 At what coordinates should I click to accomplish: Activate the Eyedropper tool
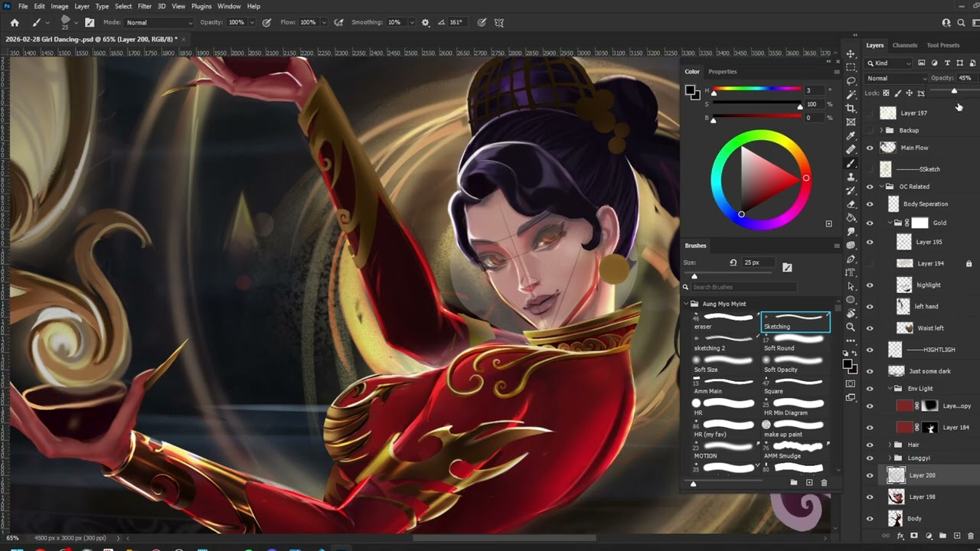pyautogui.click(x=851, y=136)
